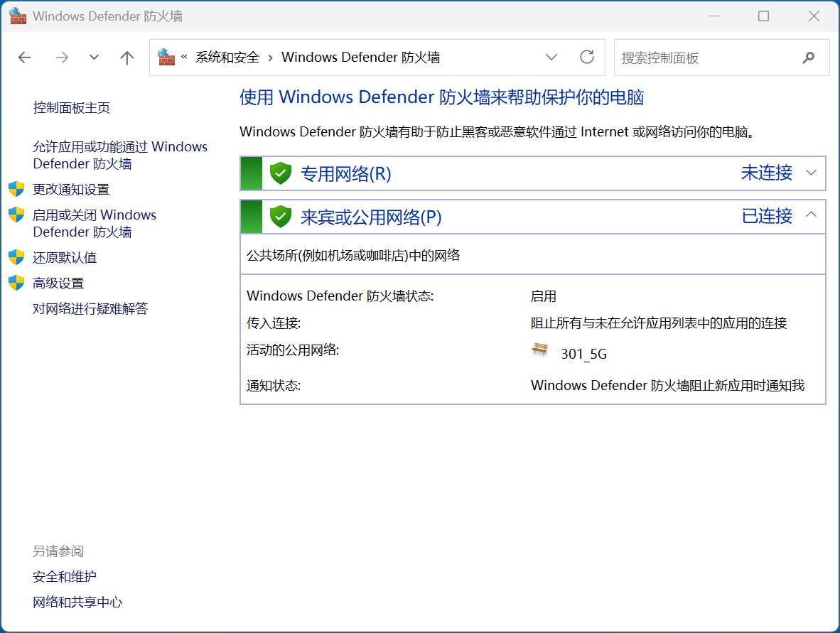This screenshot has width=840, height=633.
Task: Click shield icon beside 启用或关闭 Windows Defender
Action: [x=16, y=215]
